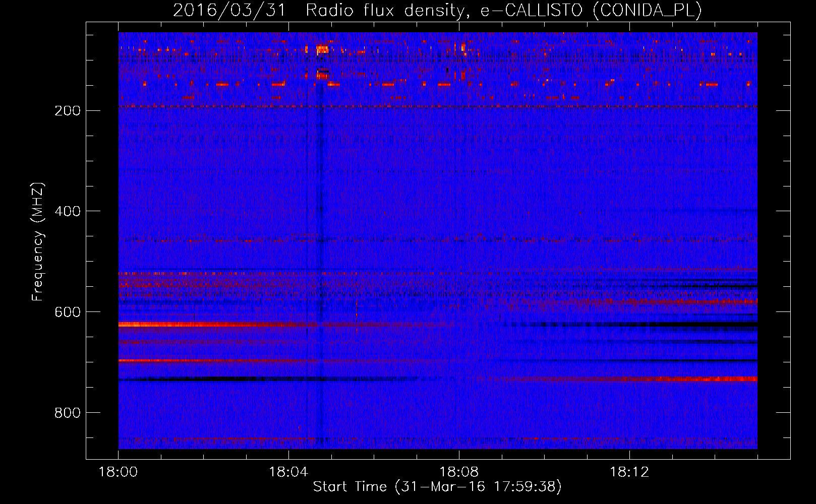Image resolution: width=816 pixels, height=504 pixels.
Task: Click the plot title text mentioning e-CALLISTO
Action: coord(437,10)
